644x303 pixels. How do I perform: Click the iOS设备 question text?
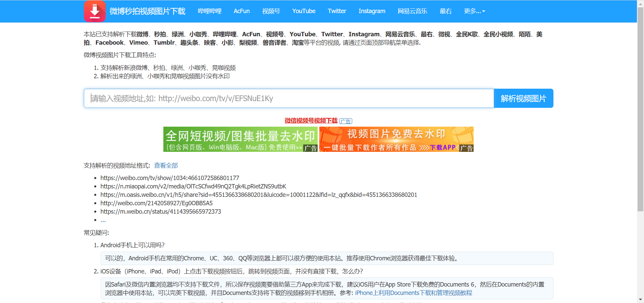click(x=231, y=271)
